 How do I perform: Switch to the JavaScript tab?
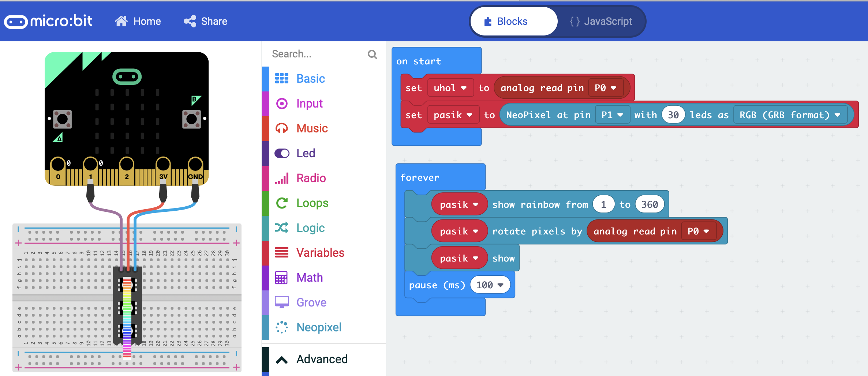tap(601, 22)
